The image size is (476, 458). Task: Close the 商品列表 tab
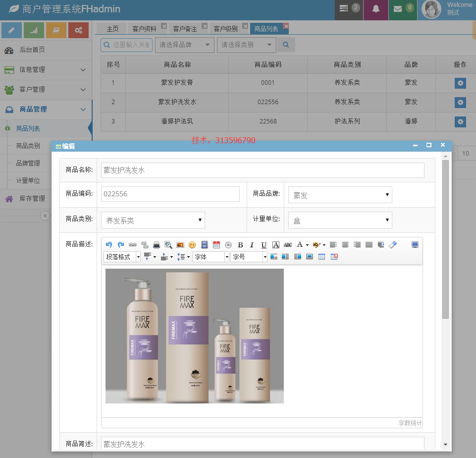click(286, 26)
